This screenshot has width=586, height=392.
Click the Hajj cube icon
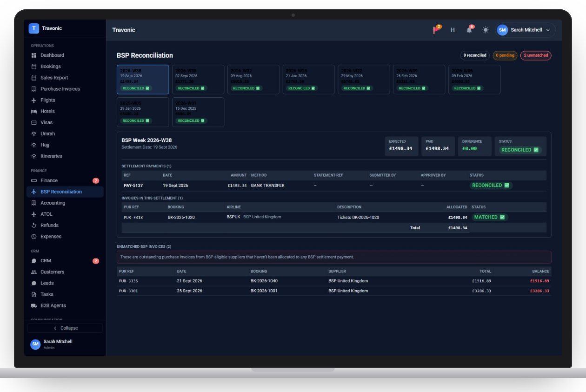tap(33, 145)
